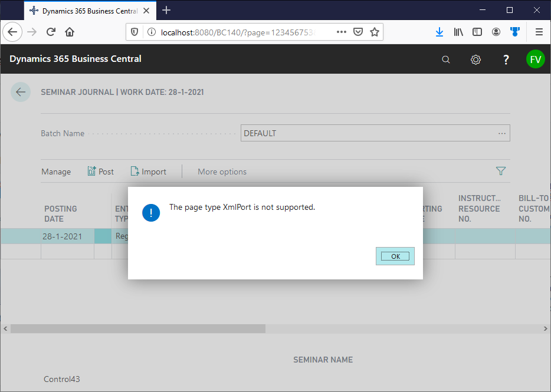Open Batch Name lookup ellipsis
The image size is (551, 392).
tap(502, 133)
